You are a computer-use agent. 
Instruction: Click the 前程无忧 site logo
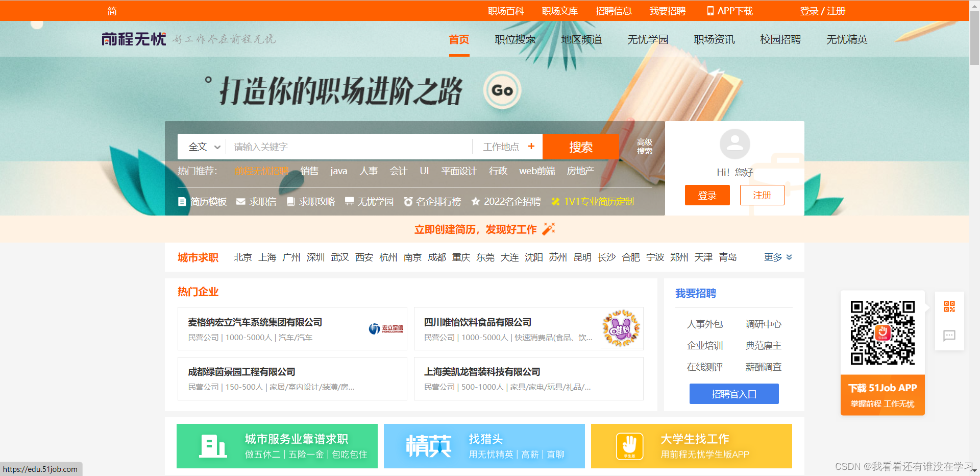click(x=134, y=39)
